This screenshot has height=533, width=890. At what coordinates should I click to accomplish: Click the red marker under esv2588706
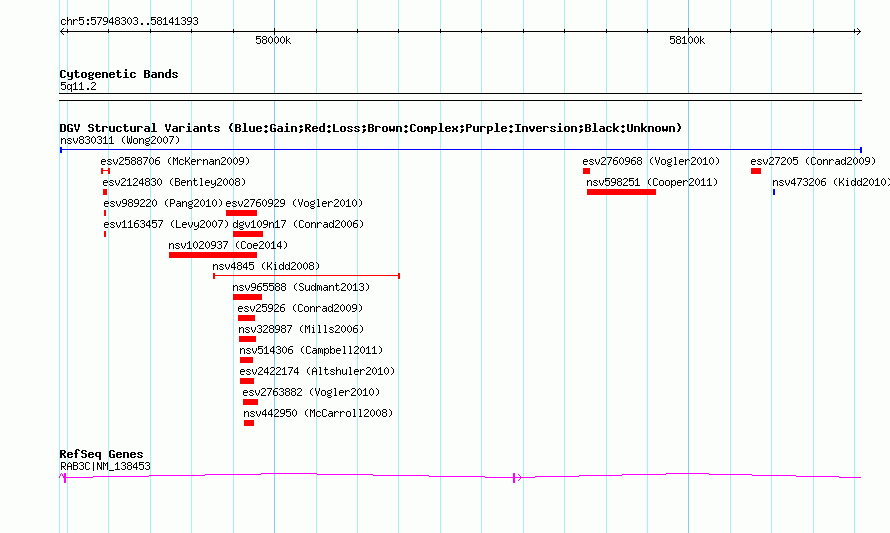[x=105, y=171]
